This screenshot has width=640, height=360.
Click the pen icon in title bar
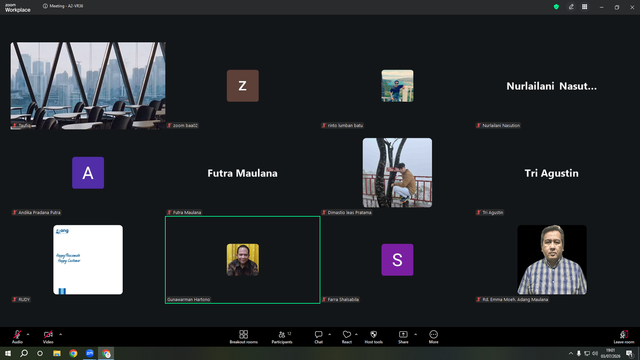pyautogui.click(x=571, y=7)
